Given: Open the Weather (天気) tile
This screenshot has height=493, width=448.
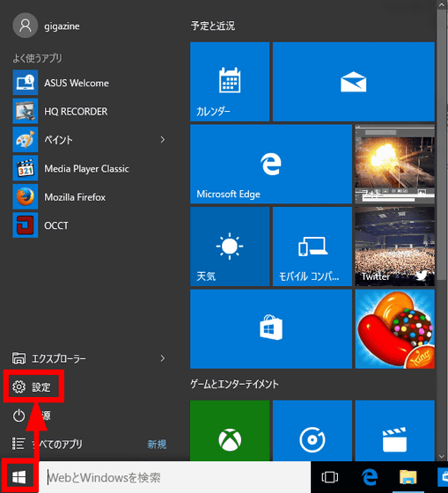Looking at the screenshot, I should click(x=230, y=246).
